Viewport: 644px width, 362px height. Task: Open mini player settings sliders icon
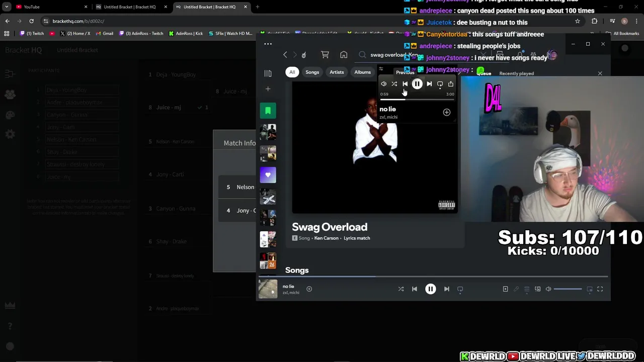pos(381,69)
